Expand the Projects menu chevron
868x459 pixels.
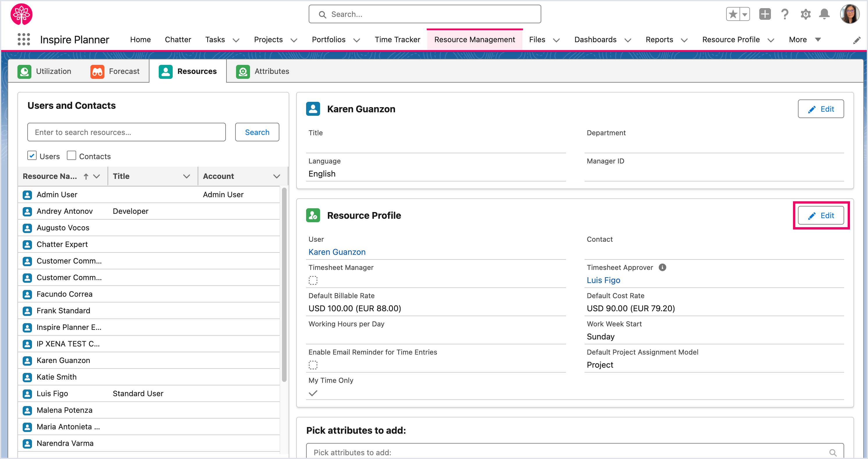pos(294,40)
